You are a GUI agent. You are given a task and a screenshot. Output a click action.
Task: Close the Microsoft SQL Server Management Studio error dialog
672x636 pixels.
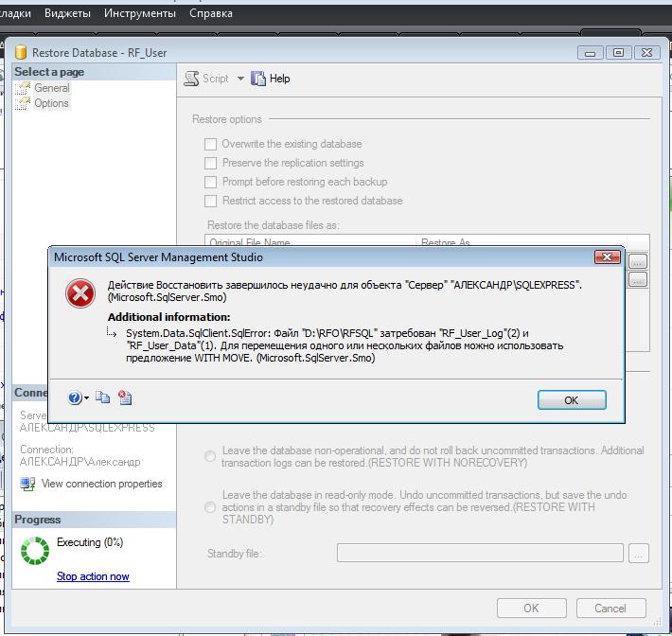607,257
